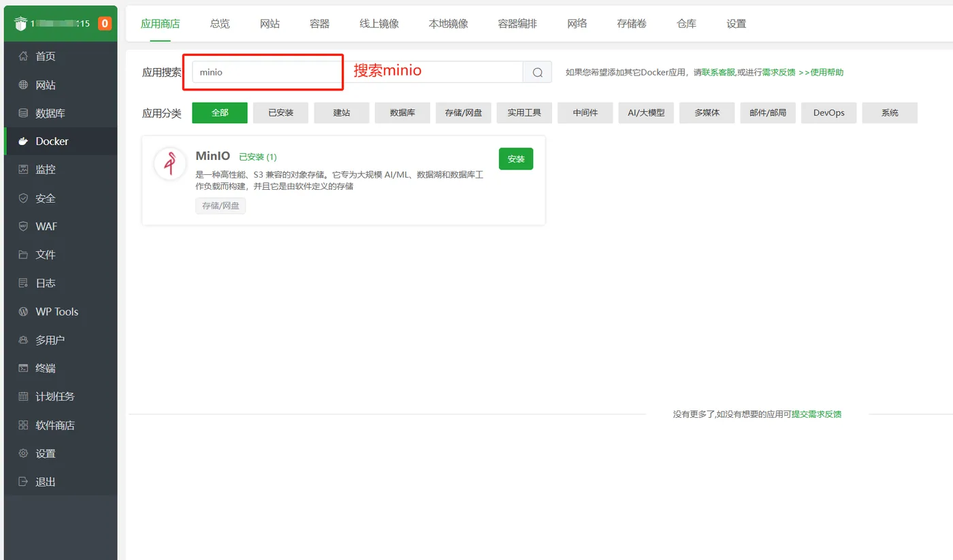Screen dimensions: 953x560
Task: Select the 全部 category filter
Action: (220, 113)
